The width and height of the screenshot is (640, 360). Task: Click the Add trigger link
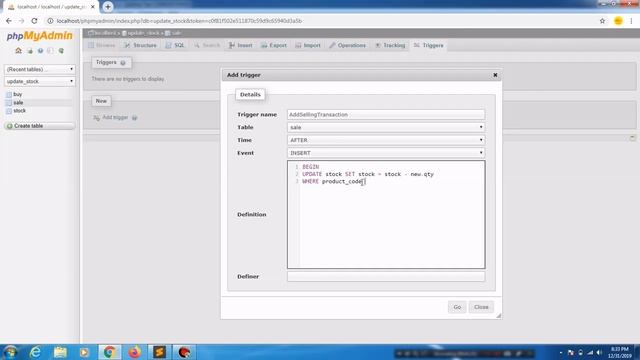point(115,118)
